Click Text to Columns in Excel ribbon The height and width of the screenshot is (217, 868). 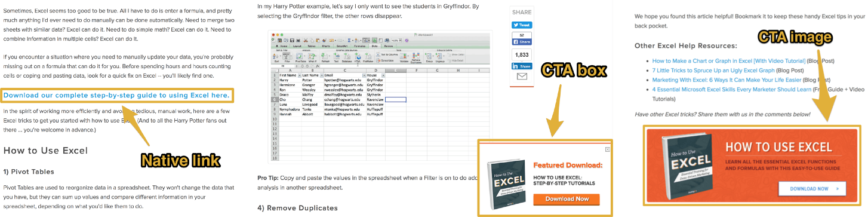point(386,55)
